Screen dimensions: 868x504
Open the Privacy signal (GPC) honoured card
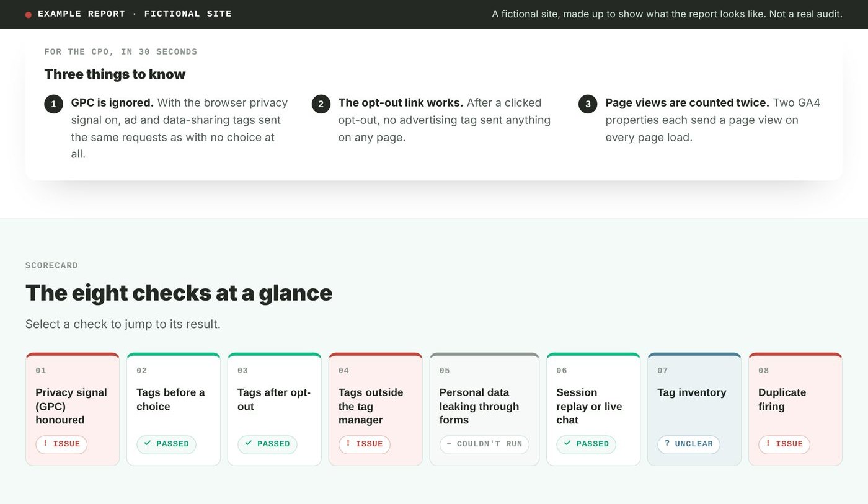[x=73, y=409]
